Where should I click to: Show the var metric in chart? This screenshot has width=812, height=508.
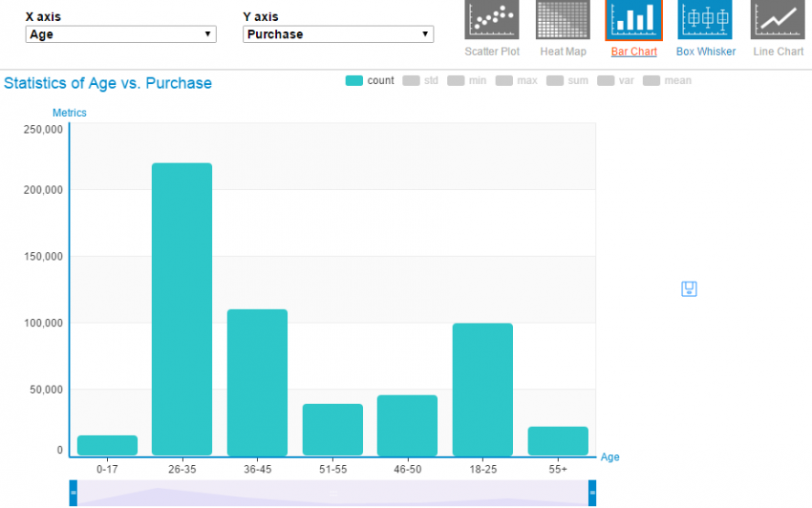(616, 81)
